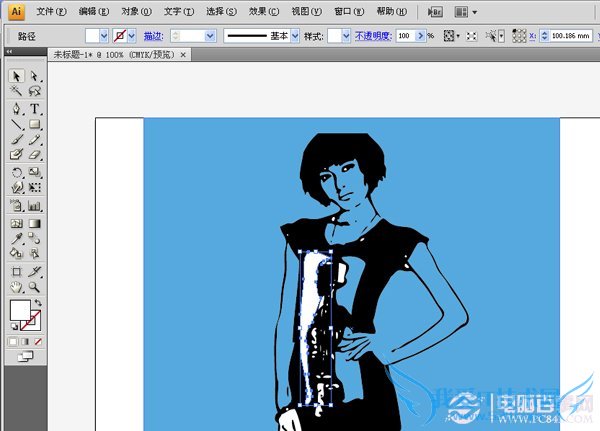Select the Blob Brush tool
Screen dimensions: 600x431
16,154
